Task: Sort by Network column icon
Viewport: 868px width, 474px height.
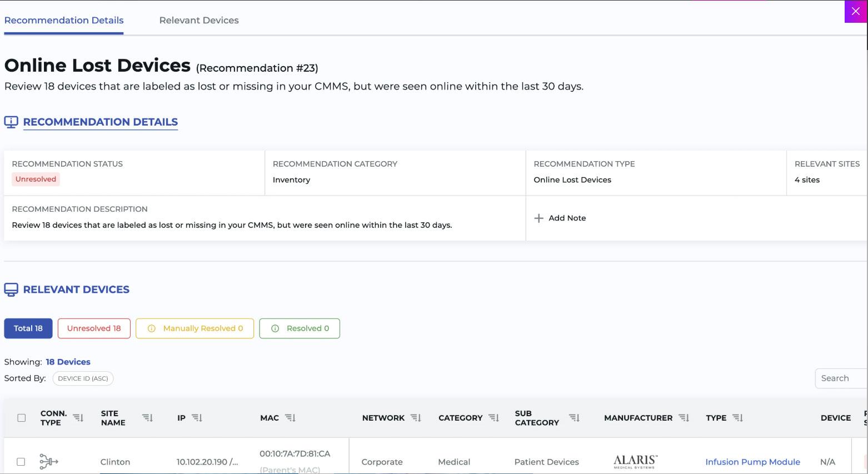Action: 416,418
